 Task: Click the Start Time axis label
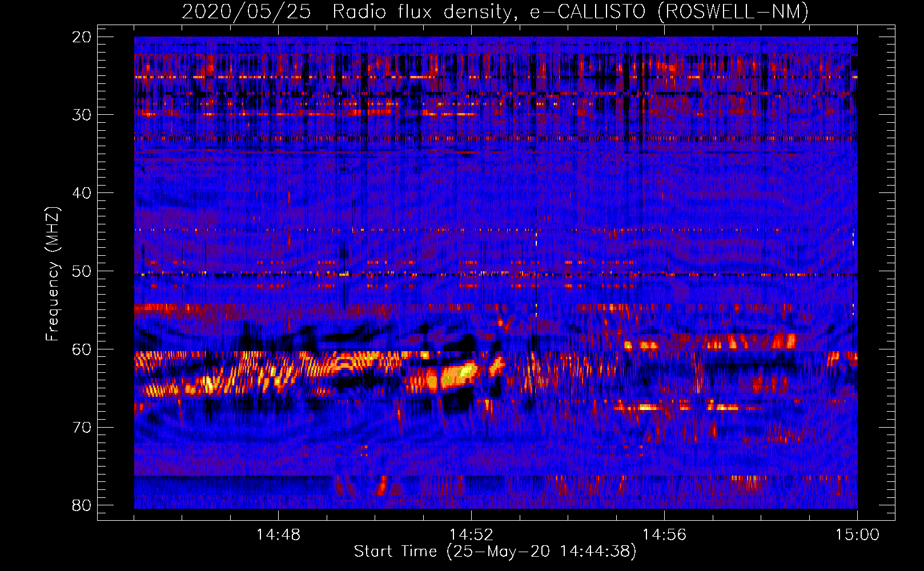click(x=495, y=551)
